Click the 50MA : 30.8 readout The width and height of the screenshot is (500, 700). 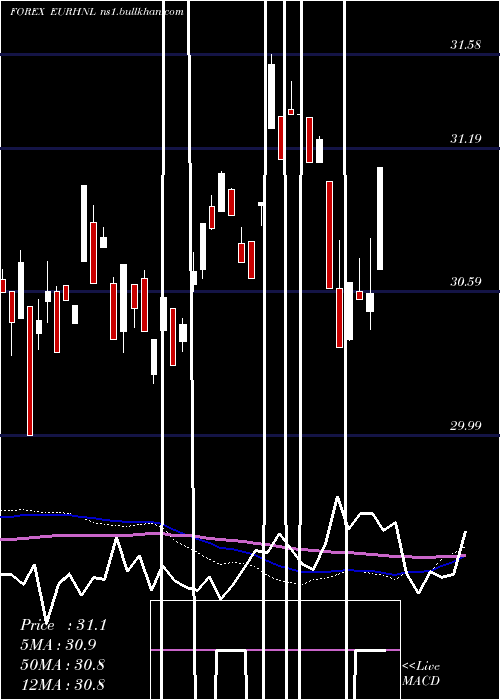tap(62, 664)
